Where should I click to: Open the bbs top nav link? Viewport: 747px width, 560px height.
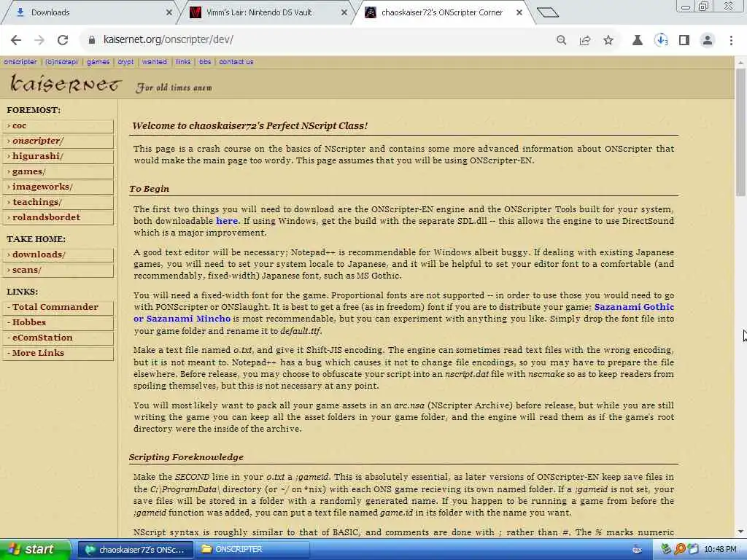pos(205,62)
